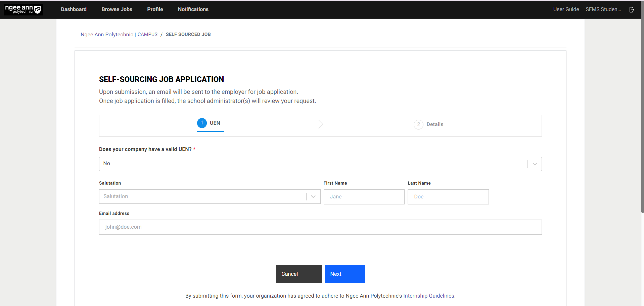Open the SFMS Student account menu
644x306 pixels.
point(603,9)
